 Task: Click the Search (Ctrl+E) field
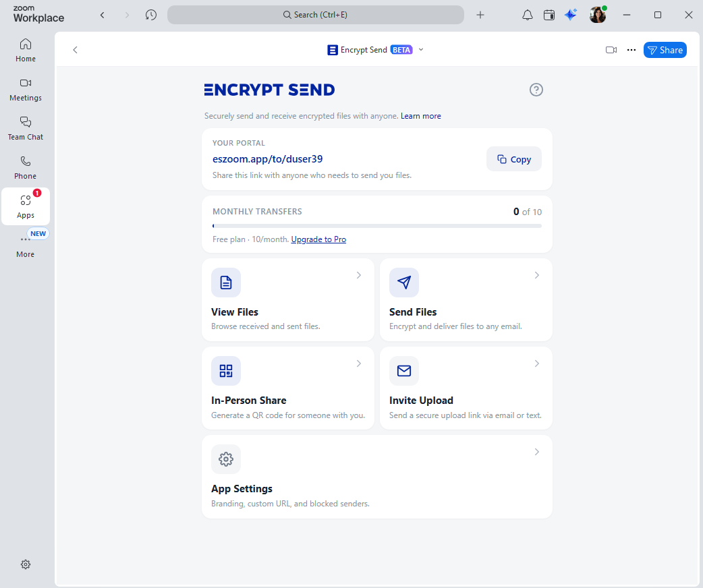pos(316,15)
